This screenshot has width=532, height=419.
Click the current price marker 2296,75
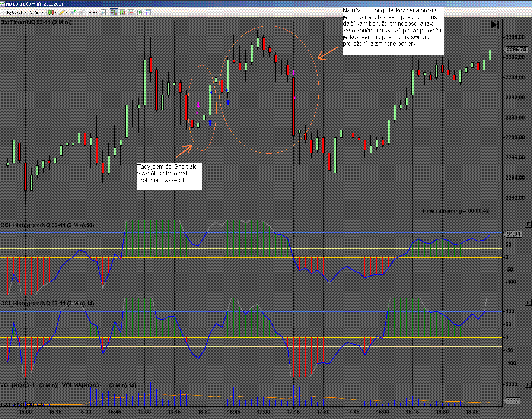pos(516,50)
